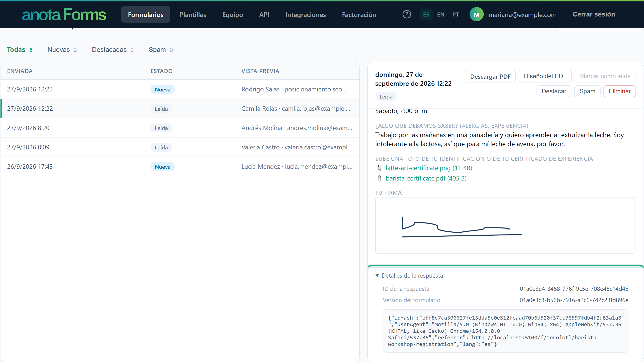Open the barista-certificate.pdf attachment link
The width and height of the screenshot is (644, 362).
click(x=426, y=178)
